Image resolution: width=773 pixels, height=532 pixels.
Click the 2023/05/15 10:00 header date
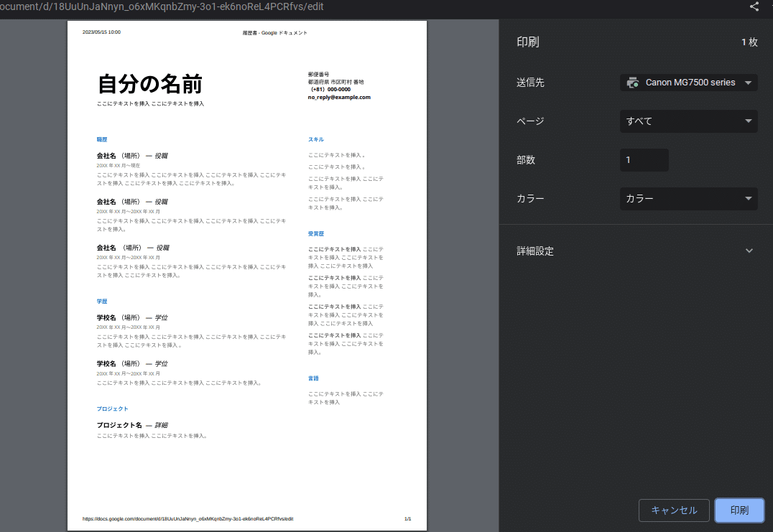101,32
